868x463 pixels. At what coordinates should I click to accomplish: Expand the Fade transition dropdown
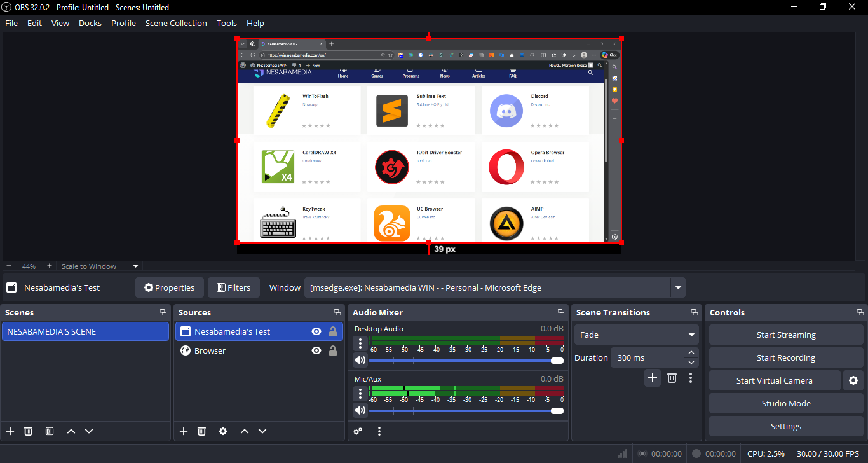(x=691, y=335)
